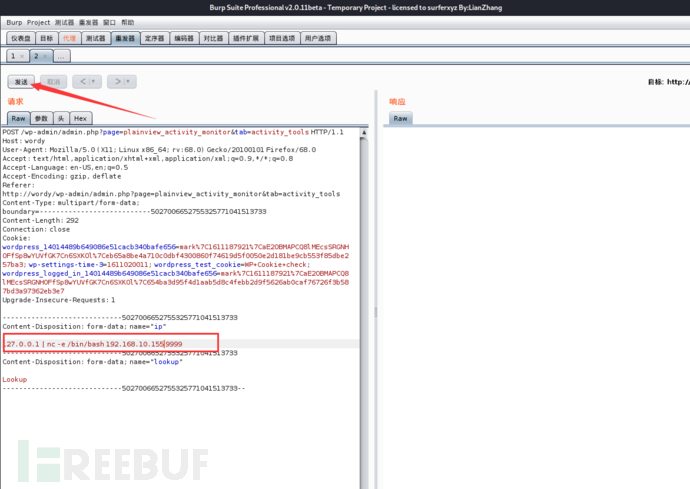Click the Accept-Language: en-US header line

pos(65,167)
